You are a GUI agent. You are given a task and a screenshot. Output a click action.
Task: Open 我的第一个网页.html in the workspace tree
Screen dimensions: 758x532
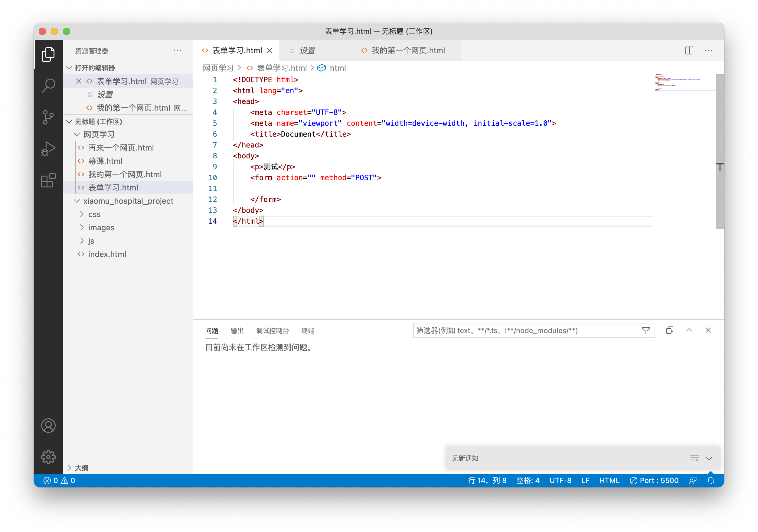128,174
